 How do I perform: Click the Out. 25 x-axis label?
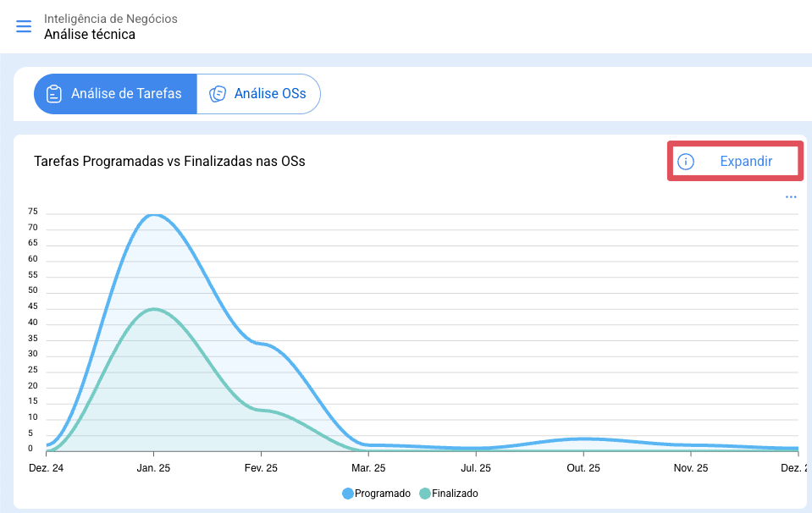click(x=583, y=468)
